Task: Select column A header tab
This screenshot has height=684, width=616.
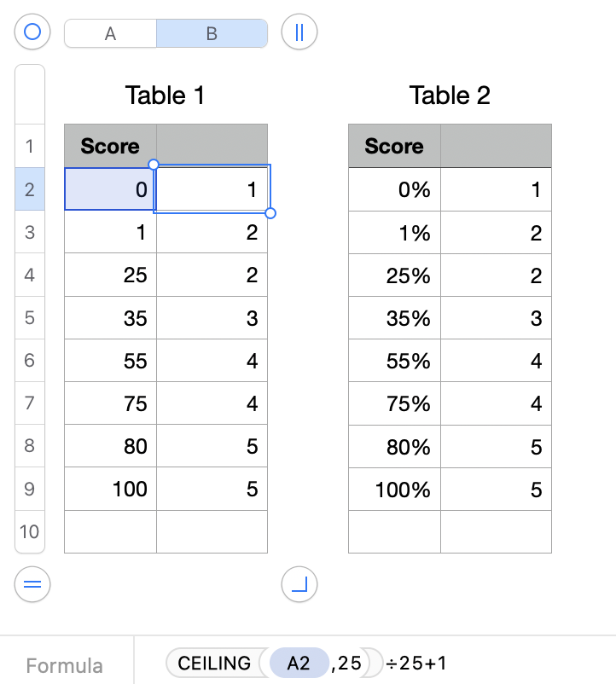Action: [x=110, y=33]
